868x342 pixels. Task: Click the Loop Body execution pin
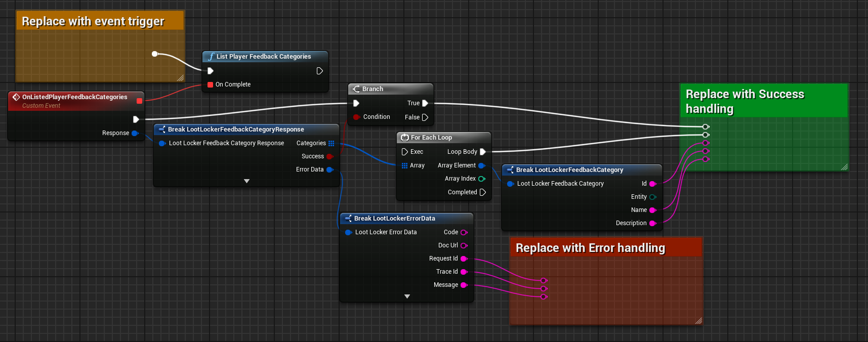tap(482, 152)
